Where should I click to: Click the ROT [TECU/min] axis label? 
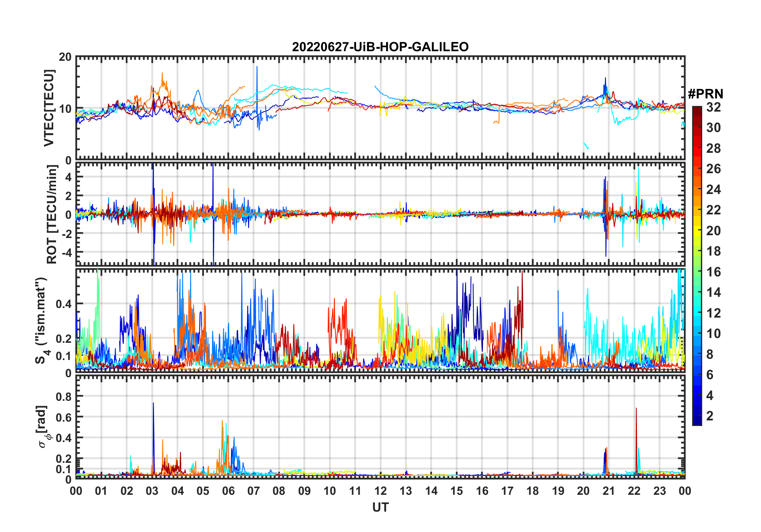coord(52,214)
